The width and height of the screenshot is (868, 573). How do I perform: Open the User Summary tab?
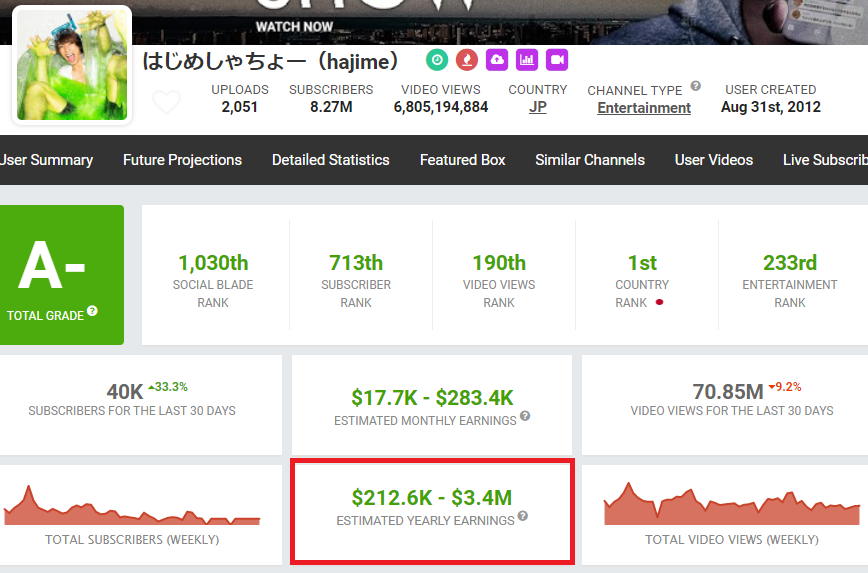(46, 160)
